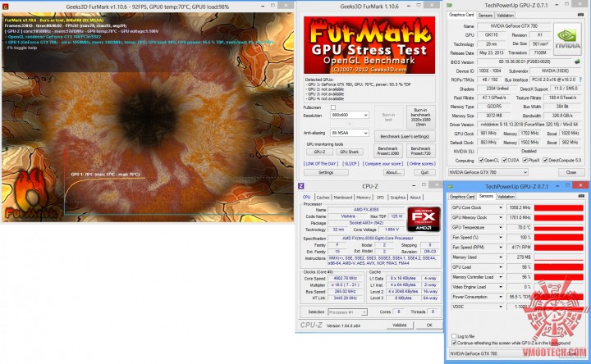This screenshot has width=591, height=364.
Task: Toggle the DirectCompute 5.0 checkbox
Action: coord(545,161)
